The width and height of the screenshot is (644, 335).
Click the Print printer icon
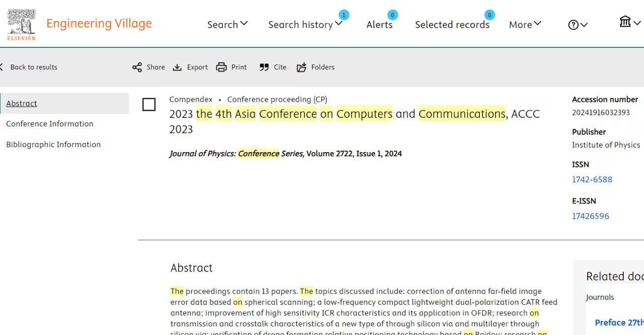221,67
